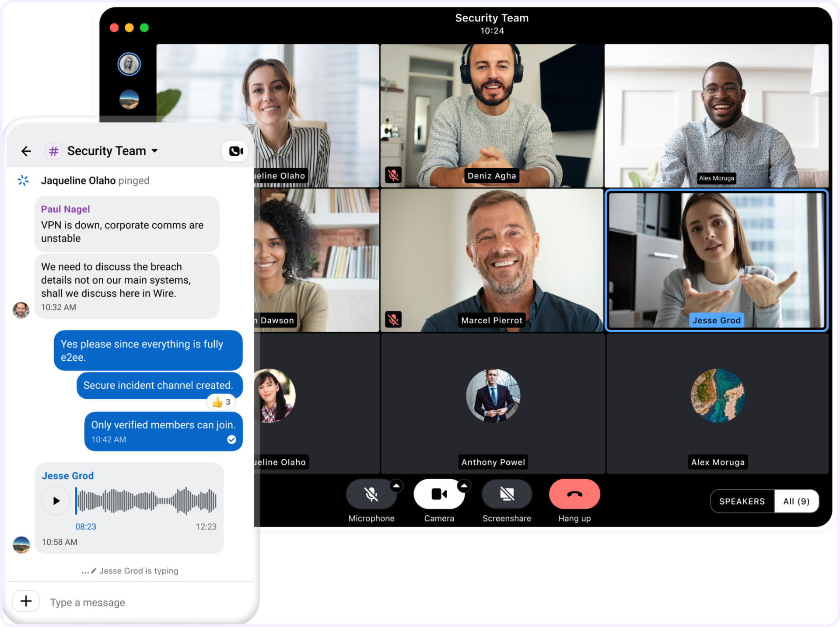Select the landscape avatar in the call sidebar
The height and width of the screenshot is (627, 840).
pyautogui.click(x=129, y=99)
